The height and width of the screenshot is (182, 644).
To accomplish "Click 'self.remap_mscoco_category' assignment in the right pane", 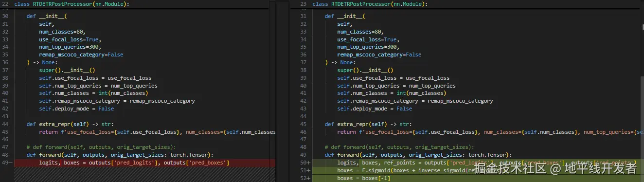I will (x=415, y=101).
